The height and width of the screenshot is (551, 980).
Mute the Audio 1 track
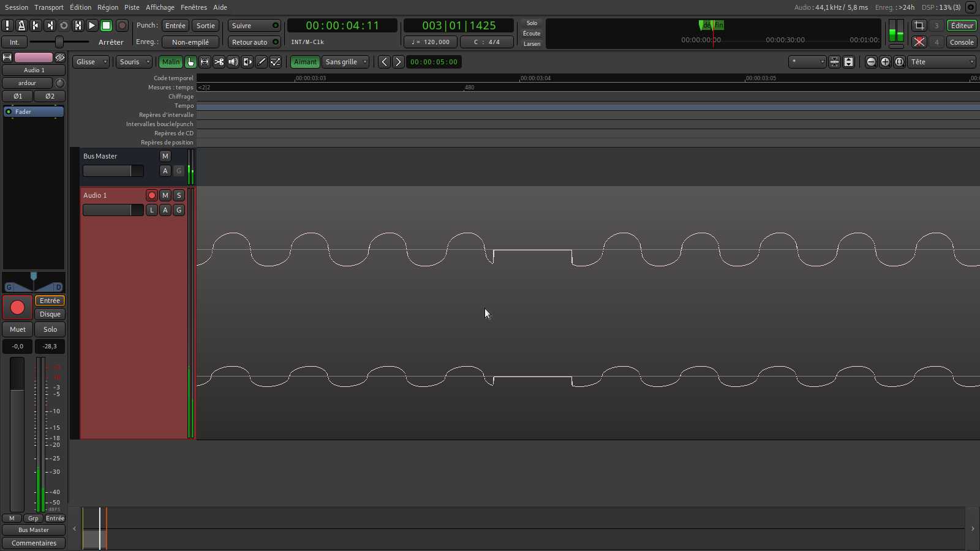[165, 195]
